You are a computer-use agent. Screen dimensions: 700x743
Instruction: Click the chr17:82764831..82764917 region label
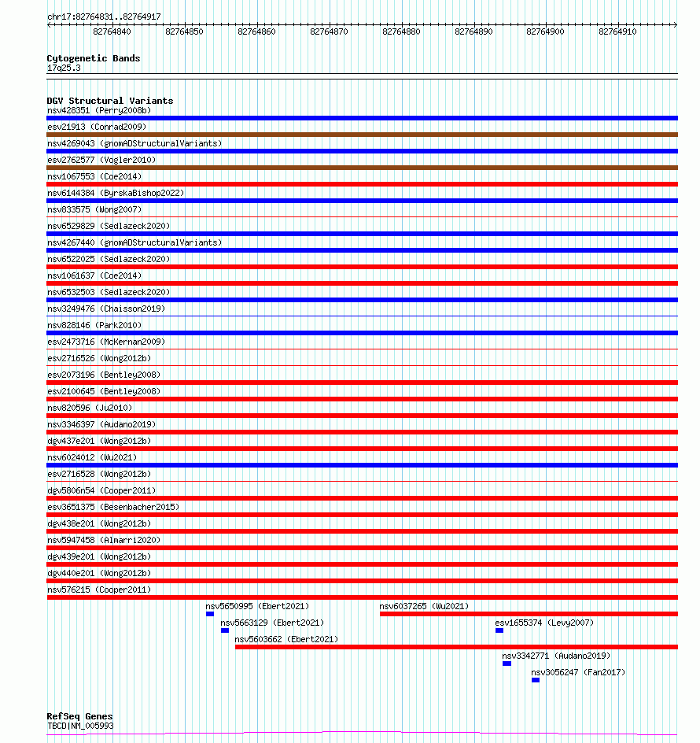(104, 17)
